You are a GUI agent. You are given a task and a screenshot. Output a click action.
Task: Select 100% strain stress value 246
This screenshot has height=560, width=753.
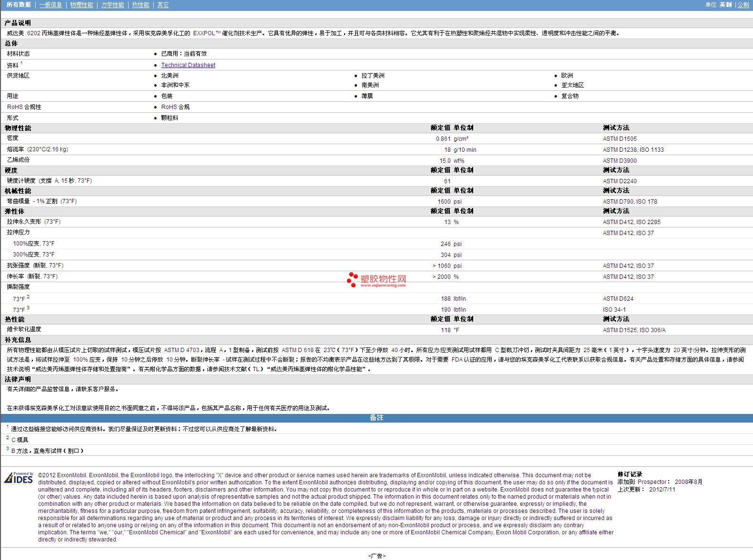coord(446,244)
